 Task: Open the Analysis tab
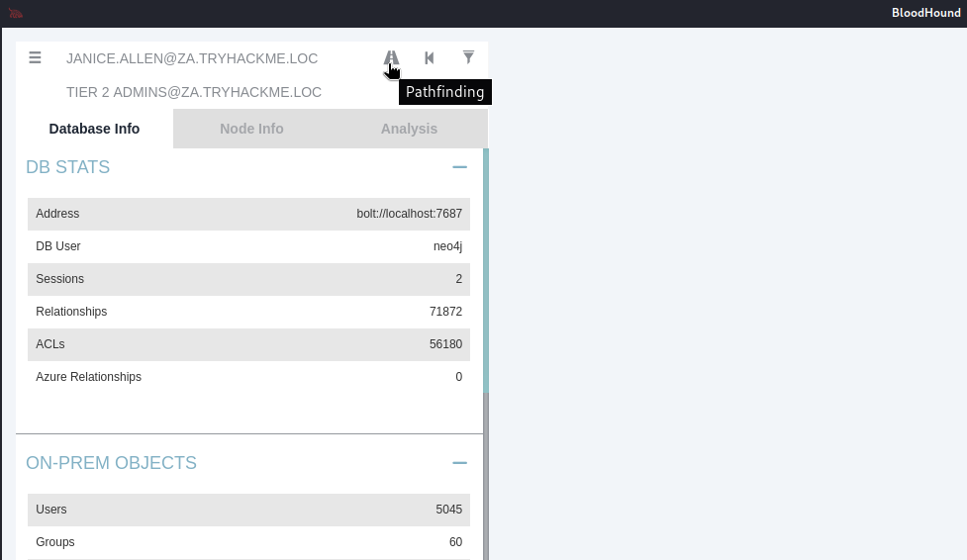(409, 129)
